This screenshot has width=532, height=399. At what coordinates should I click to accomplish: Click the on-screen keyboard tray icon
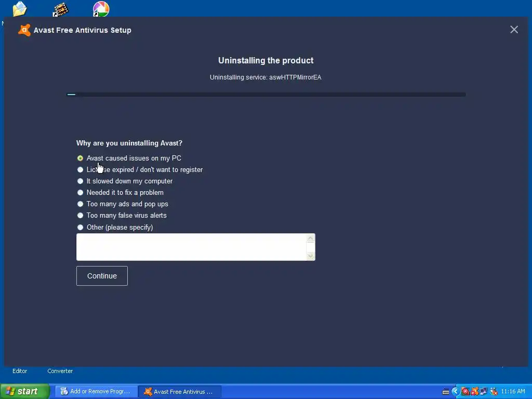click(445, 392)
